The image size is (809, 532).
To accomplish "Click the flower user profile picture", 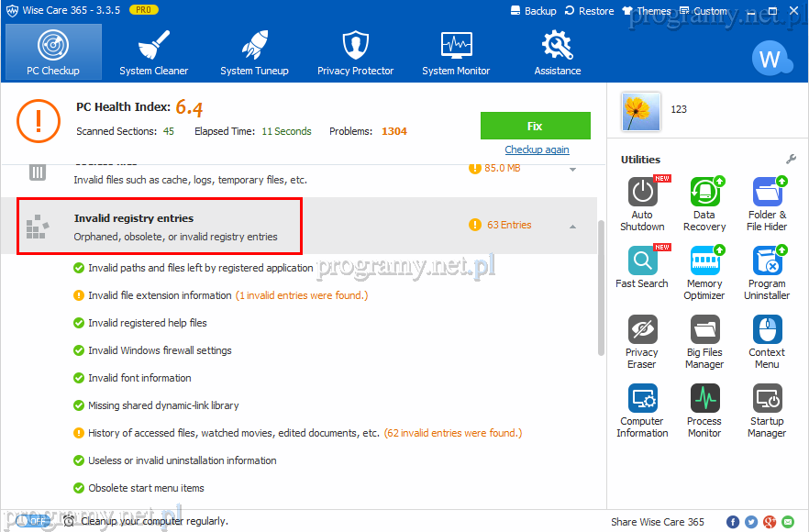I will coord(640,111).
